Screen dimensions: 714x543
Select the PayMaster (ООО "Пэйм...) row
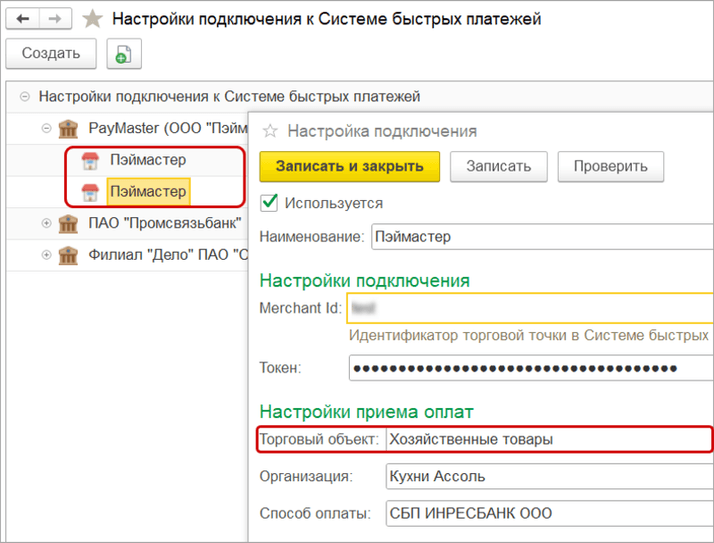coord(128,128)
